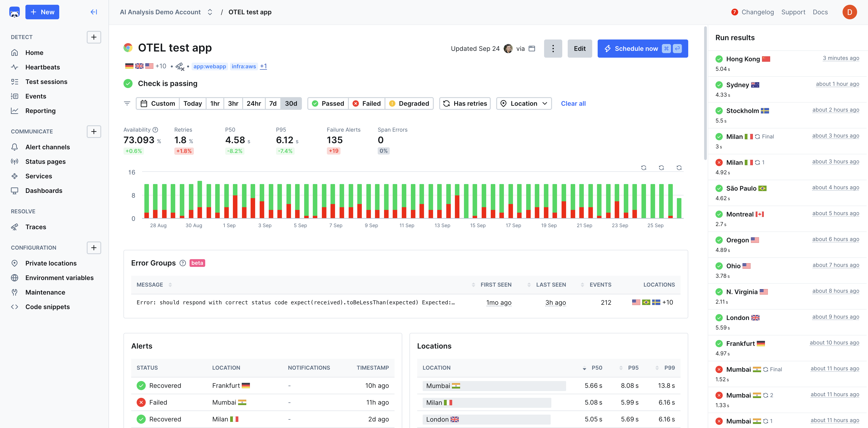Open Code snippets in the sidebar

47,307
